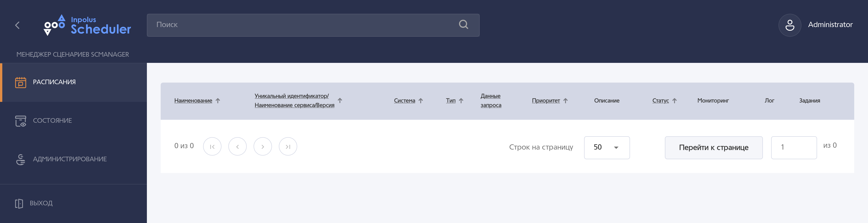Sort by Тип column header

tap(451, 101)
